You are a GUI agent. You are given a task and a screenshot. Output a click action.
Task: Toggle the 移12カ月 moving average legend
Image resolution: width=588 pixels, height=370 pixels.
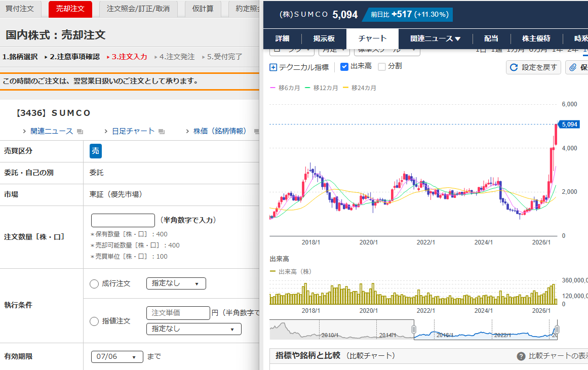[x=322, y=88]
